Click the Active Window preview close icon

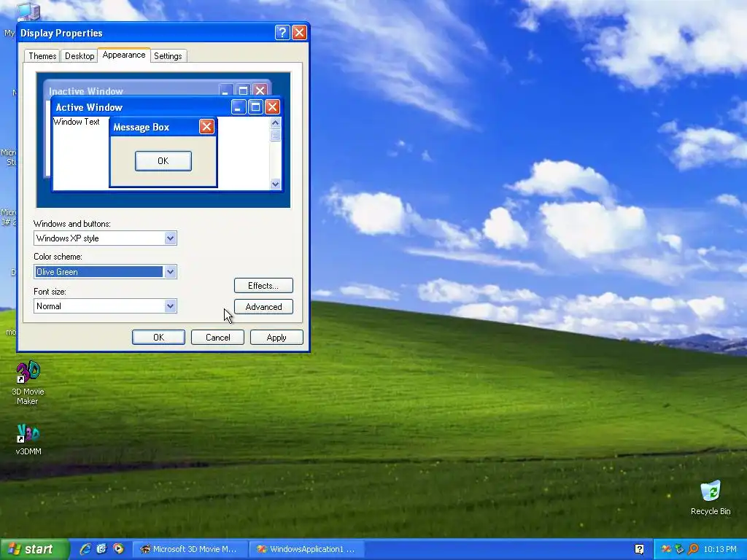point(272,106)
